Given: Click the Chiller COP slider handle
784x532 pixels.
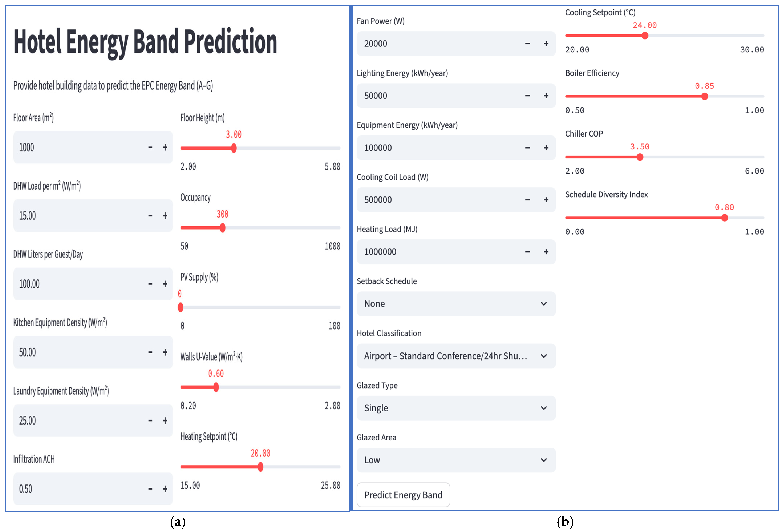Looking at the screenshot, I should [640, 157].
